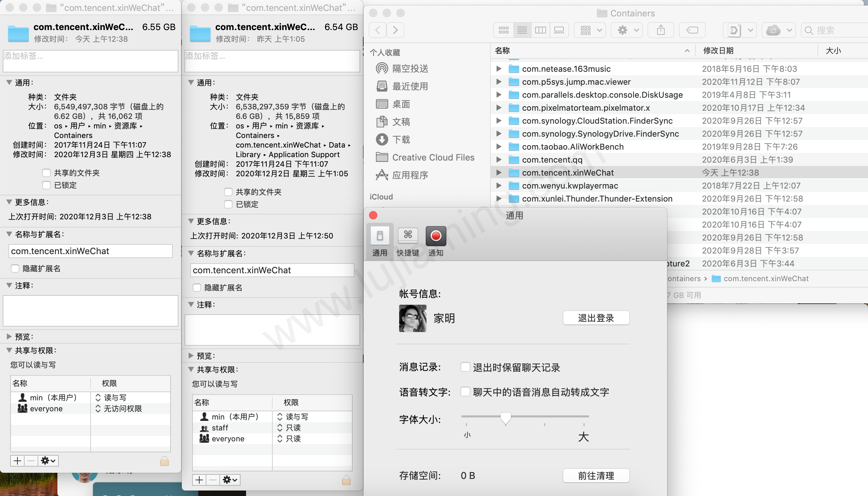Screen dimensions: 868x496
Task: Select the 快捷键 tab in WeChat preferences
Action: click(408, 241)
